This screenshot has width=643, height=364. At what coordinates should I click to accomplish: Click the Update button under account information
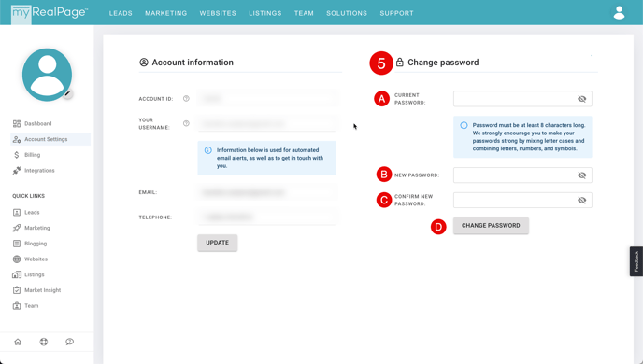tap(218, 243)
